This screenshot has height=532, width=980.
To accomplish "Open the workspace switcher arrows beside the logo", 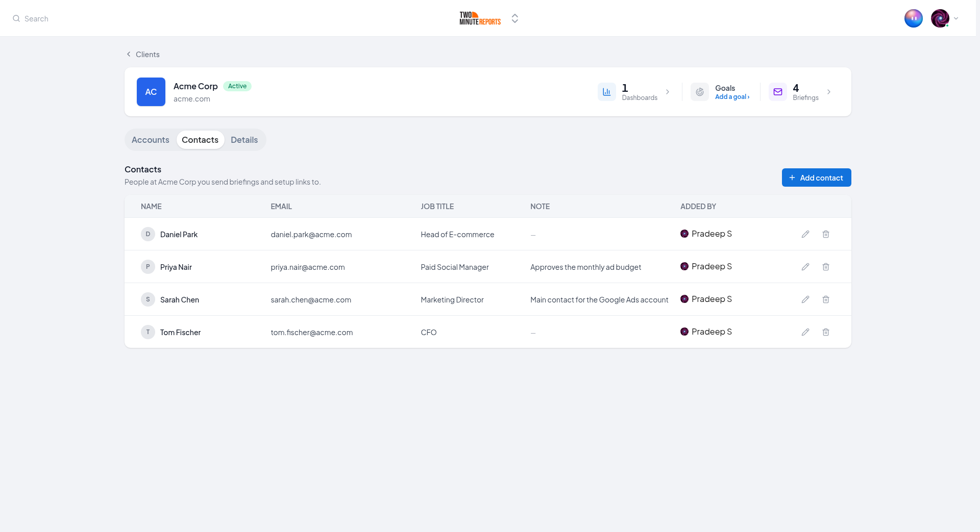I will click(515, 18).
